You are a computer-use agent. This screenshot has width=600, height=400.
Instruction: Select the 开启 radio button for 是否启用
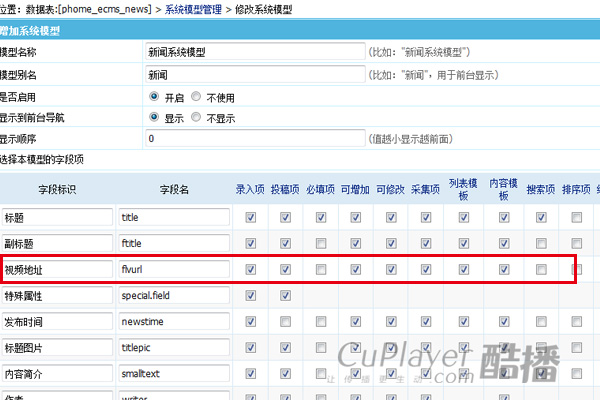154,96
